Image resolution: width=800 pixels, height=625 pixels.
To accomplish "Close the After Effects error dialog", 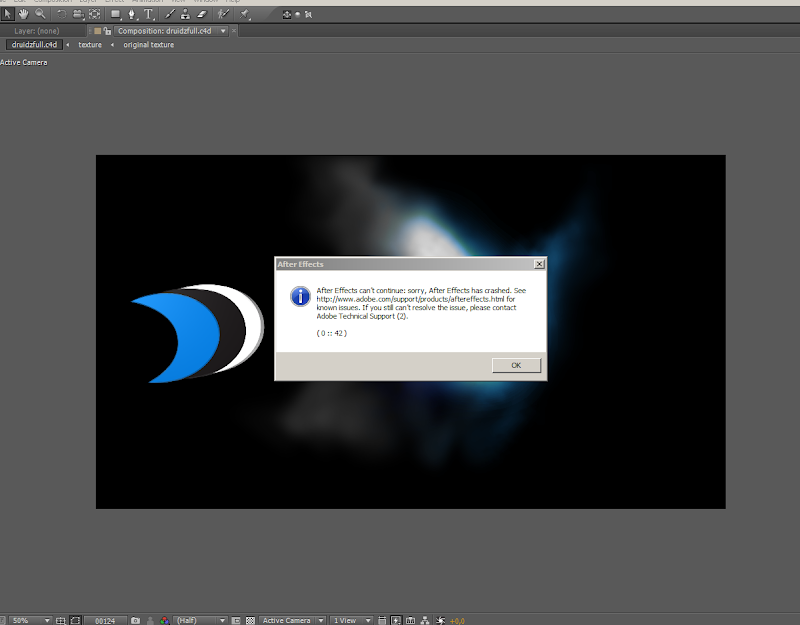I will (x=539, y=264).
